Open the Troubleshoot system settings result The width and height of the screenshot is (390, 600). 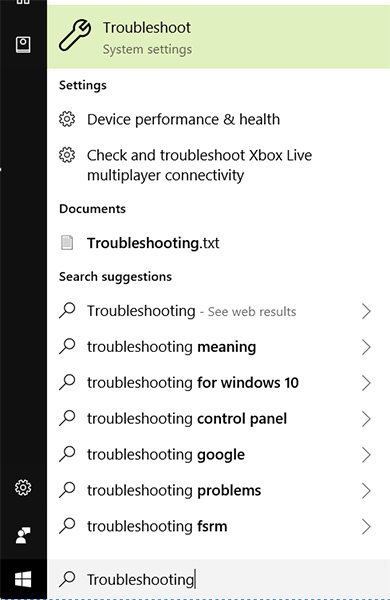pyautogui.click(x=219, y=37)
